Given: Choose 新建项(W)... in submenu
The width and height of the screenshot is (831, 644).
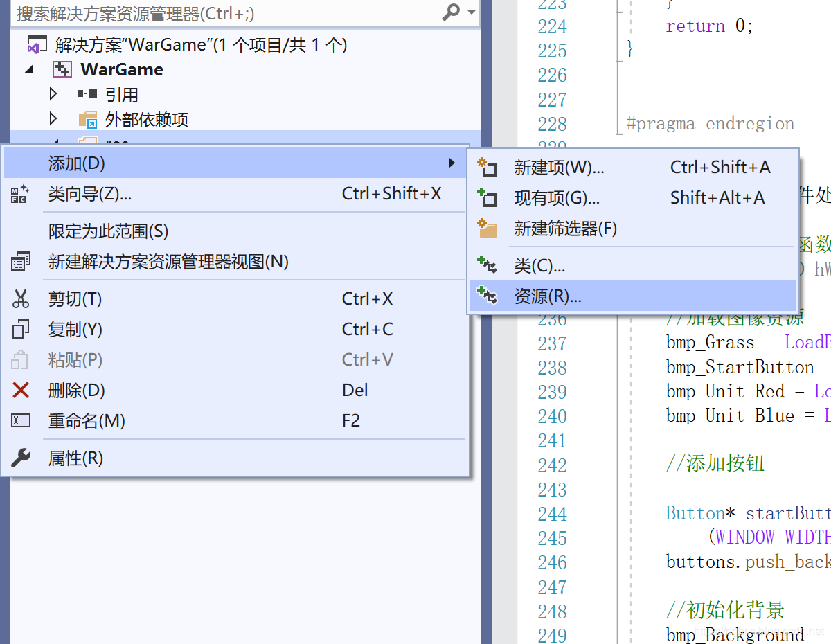Looking at the screenshot, I should (x=633, y=167).
